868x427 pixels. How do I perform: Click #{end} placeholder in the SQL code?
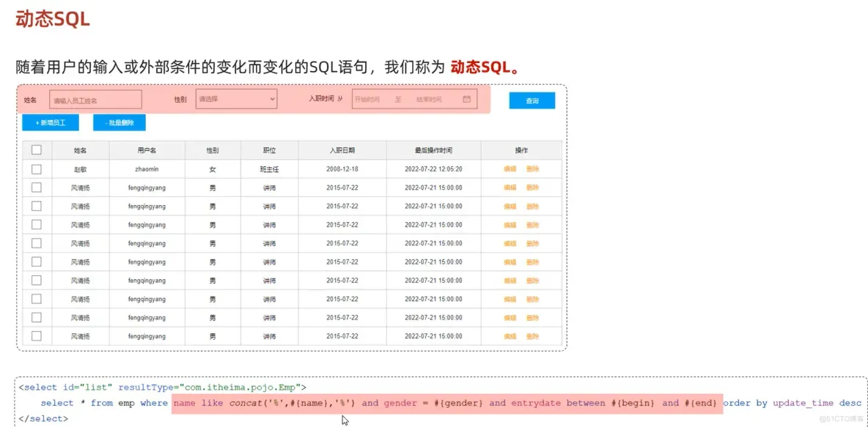[702, 403]
